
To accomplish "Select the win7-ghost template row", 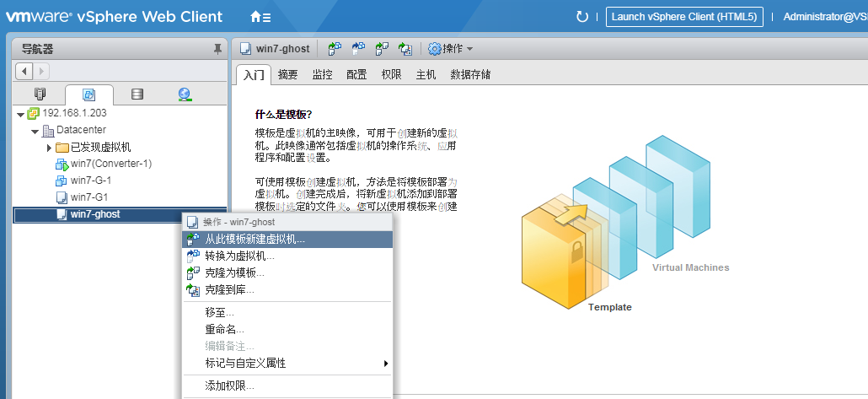I will (x=120, y=214).
